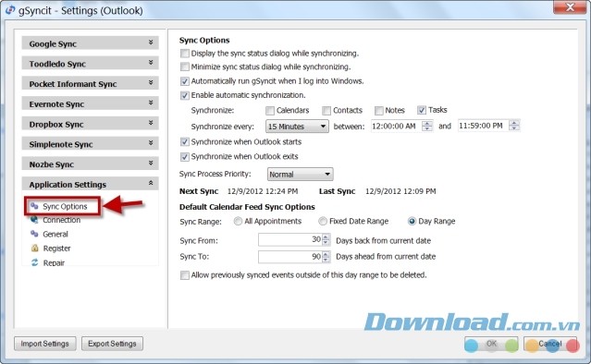Click the gSyncit title bar logo icon
The image size is (591, 364).
pyautogui.click(x=10, y=10)
